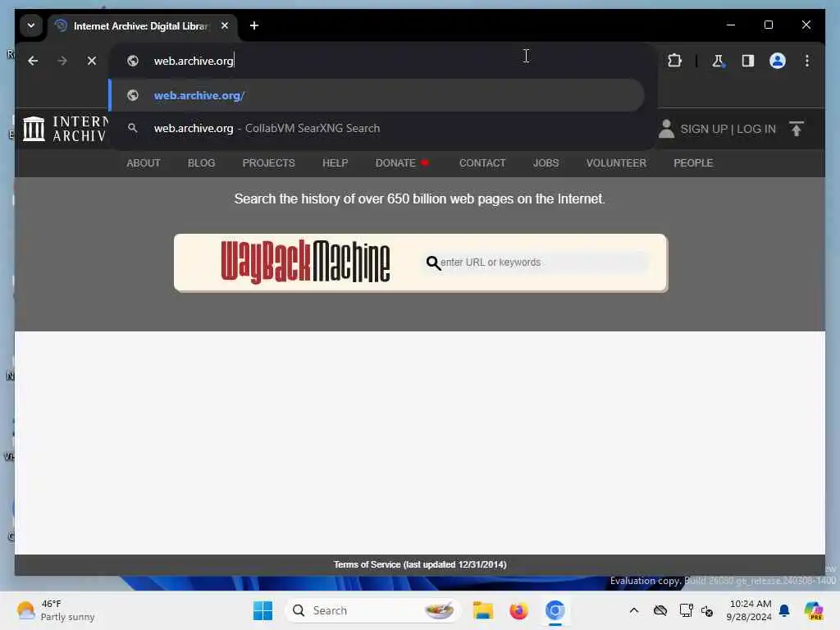The height and width of the screenshot is (630, 840).
Task: Open the weather widget showing 46°F
Action: tap(56, 610)
